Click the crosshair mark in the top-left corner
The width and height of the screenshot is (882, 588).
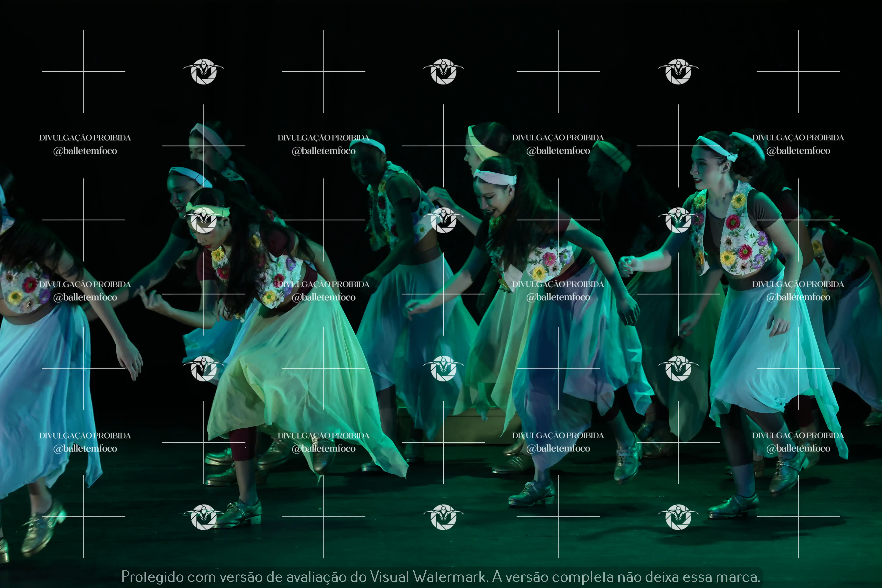tap(84, 71)
